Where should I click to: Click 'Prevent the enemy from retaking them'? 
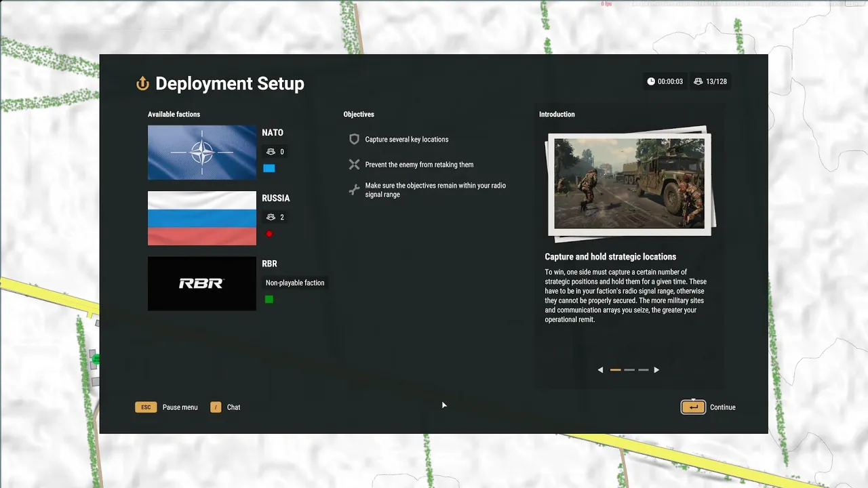(419, 165)
